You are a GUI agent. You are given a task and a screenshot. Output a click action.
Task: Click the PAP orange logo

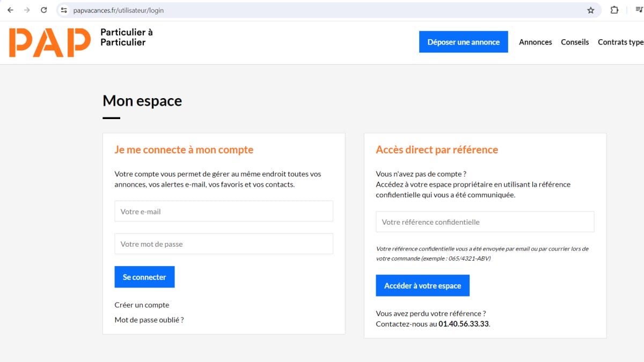pyautogui.click(x=50, y=42)
